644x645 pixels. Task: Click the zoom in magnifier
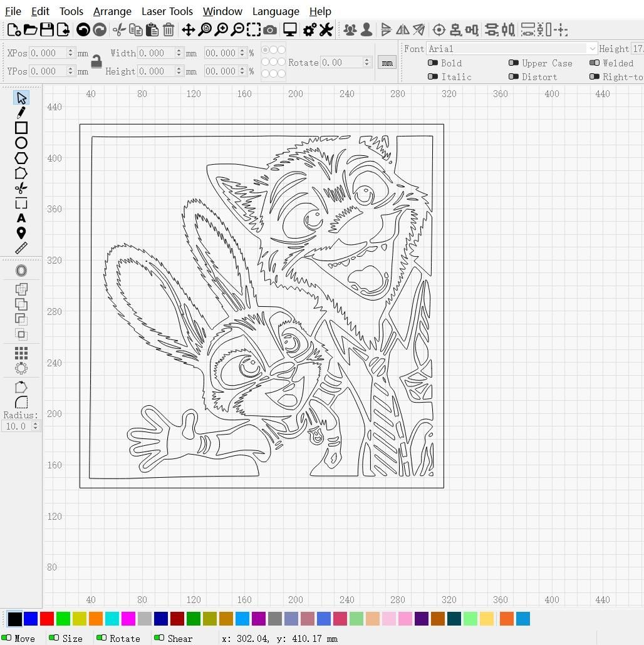coord(221,29)
